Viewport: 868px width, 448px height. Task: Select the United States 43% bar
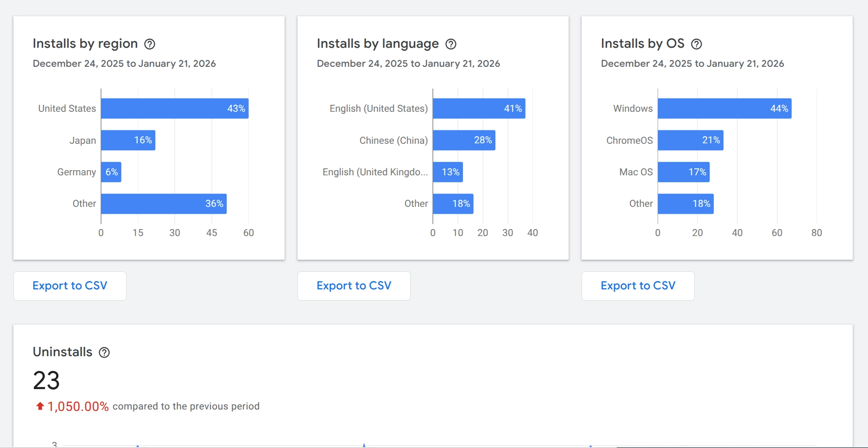pos(175,108)
